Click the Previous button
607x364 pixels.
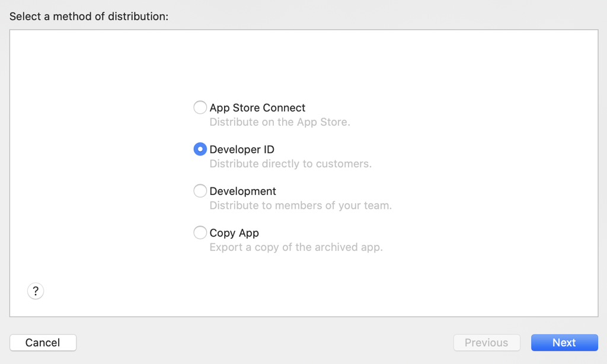coord(487,342)
